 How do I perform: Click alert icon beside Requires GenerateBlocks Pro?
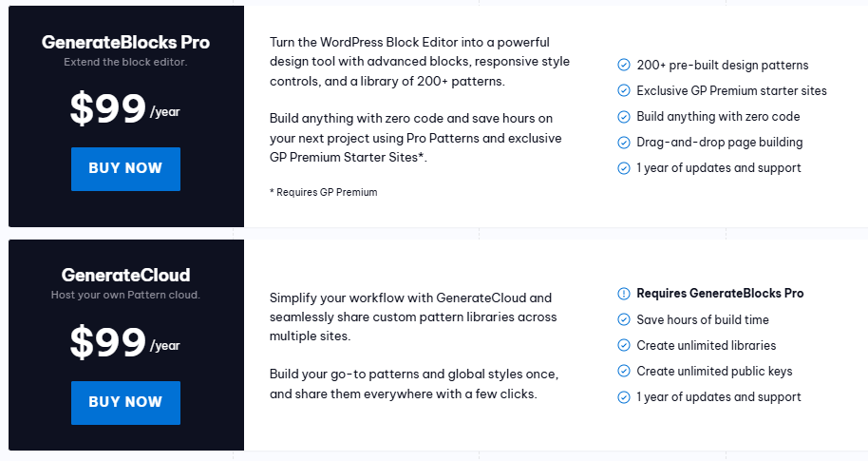[x=624, y=294]
